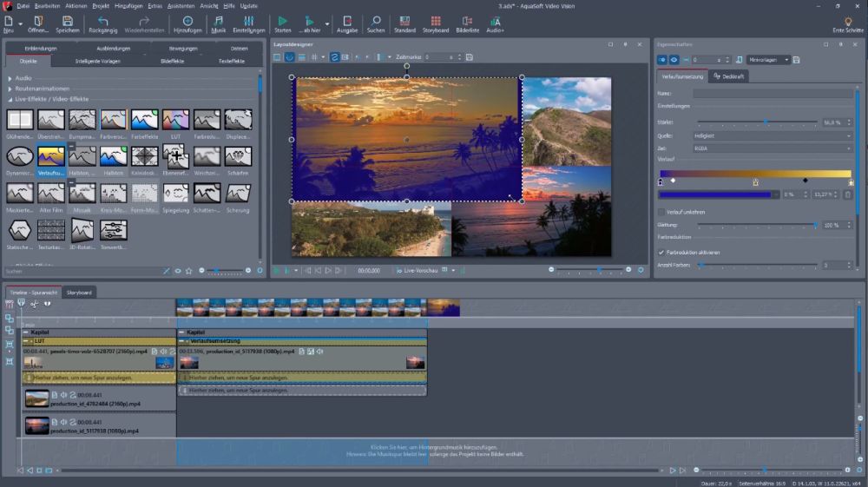Viewport: 868px width, 487px height.
Task: Toggle the eye visibility button in Eigenschaften
Action: 674,60
